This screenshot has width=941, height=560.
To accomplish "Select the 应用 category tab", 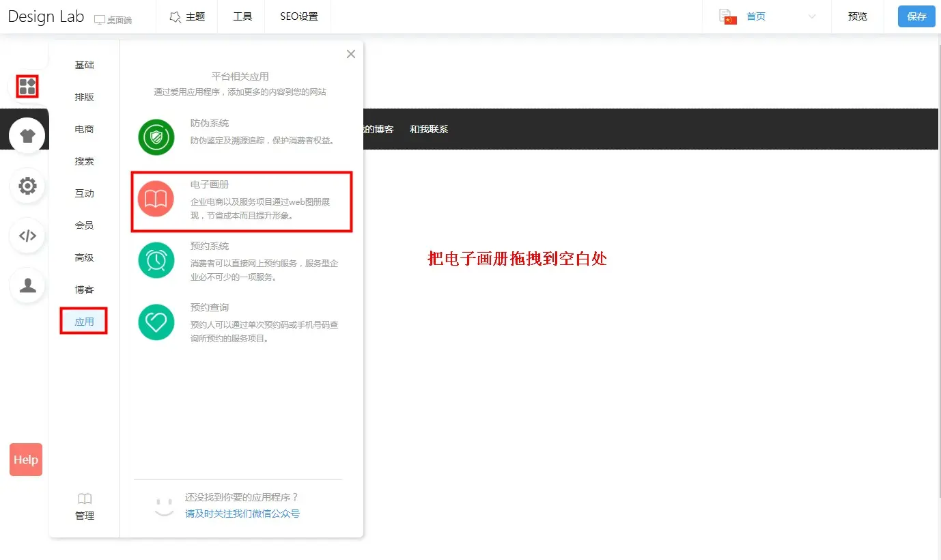I will click(x=84, y=322).
